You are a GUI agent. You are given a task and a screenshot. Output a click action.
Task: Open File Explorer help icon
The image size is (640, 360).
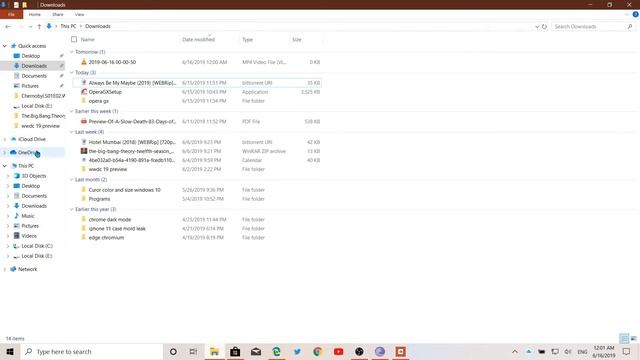(636, 14)
